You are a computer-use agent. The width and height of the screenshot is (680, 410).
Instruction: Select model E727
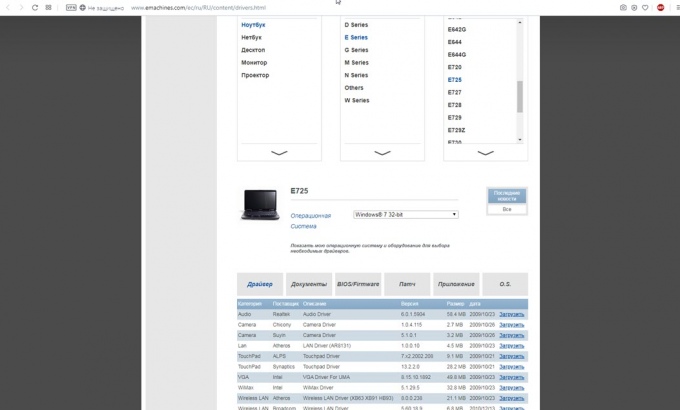point(454,92)
